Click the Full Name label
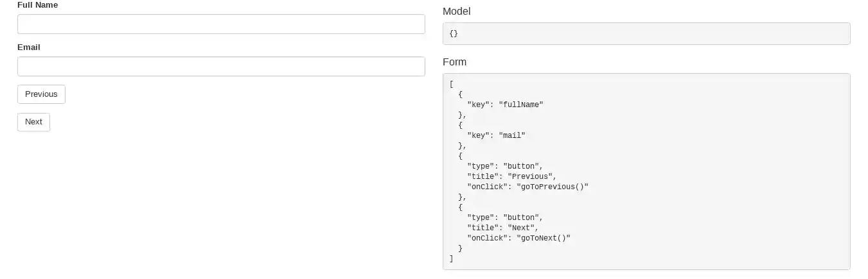 (37, 5)
